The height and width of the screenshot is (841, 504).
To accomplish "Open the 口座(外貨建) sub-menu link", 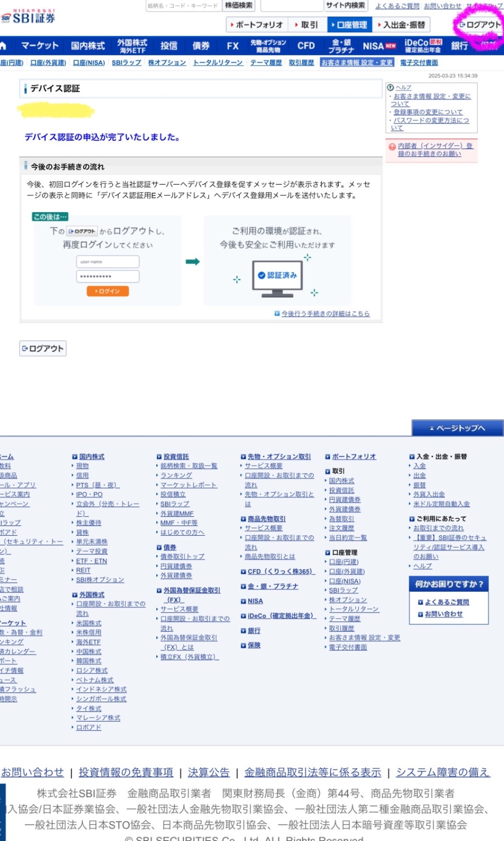I will [48, 63].
